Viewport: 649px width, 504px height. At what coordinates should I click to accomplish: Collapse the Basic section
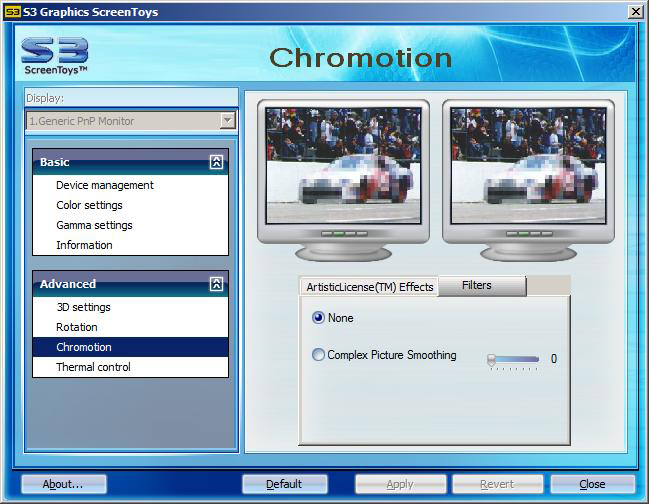pyautogui.click(x=216, y=162)
